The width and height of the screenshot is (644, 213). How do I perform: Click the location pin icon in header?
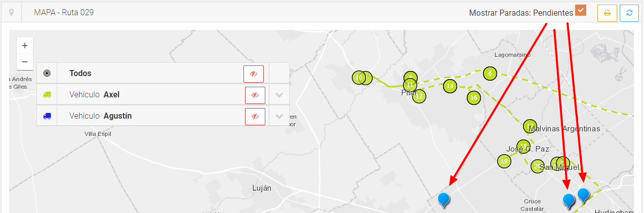pyautogui.click(x=12, y=13)
